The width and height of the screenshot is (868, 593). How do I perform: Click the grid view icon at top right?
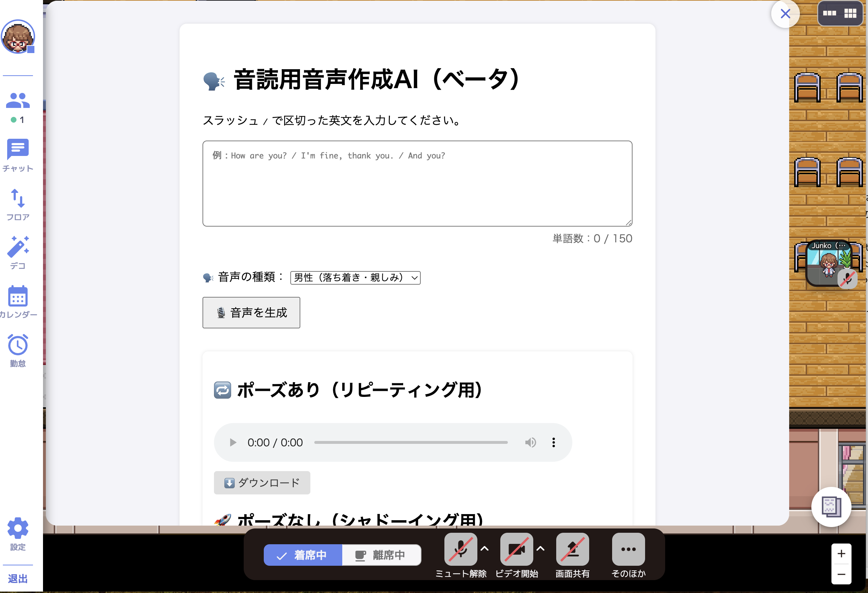point(851,13)
